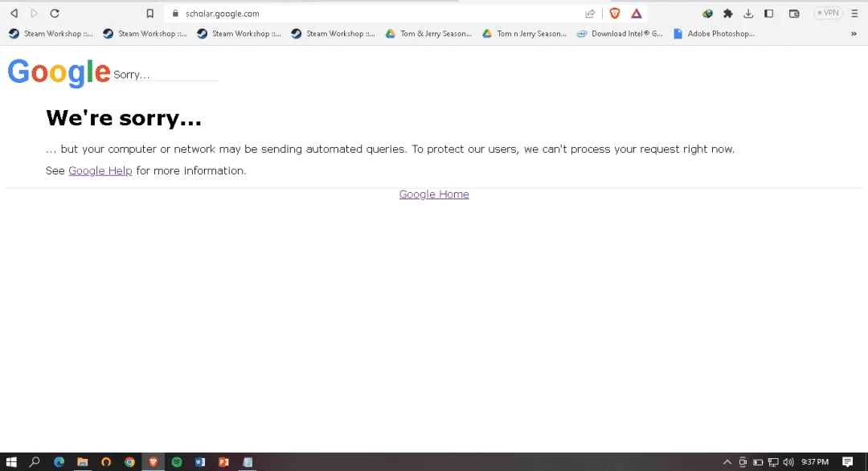Launch Microsoft Edge from the taskbar

[x=59, y=462]
